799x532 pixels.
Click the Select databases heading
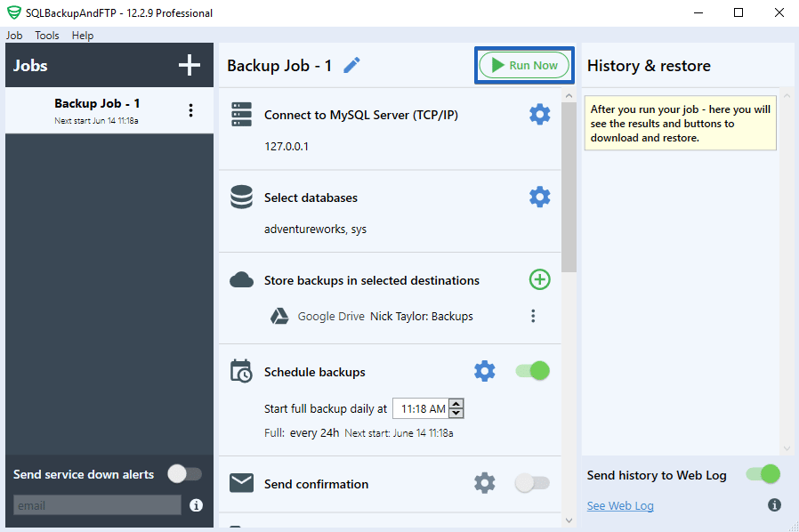[311, 197]
